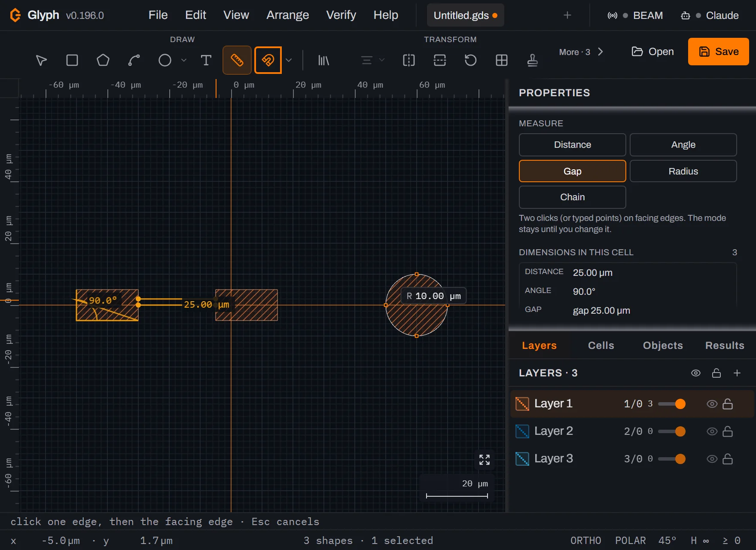Click the stamp tool icon
Viewport: 756px width, 550px height.
coord(533,60)
